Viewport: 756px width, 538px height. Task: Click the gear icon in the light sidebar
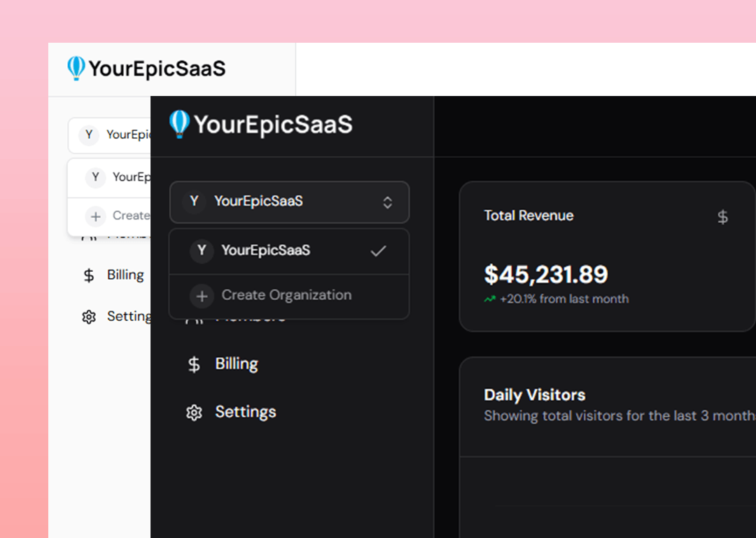[x=89, y=317]
